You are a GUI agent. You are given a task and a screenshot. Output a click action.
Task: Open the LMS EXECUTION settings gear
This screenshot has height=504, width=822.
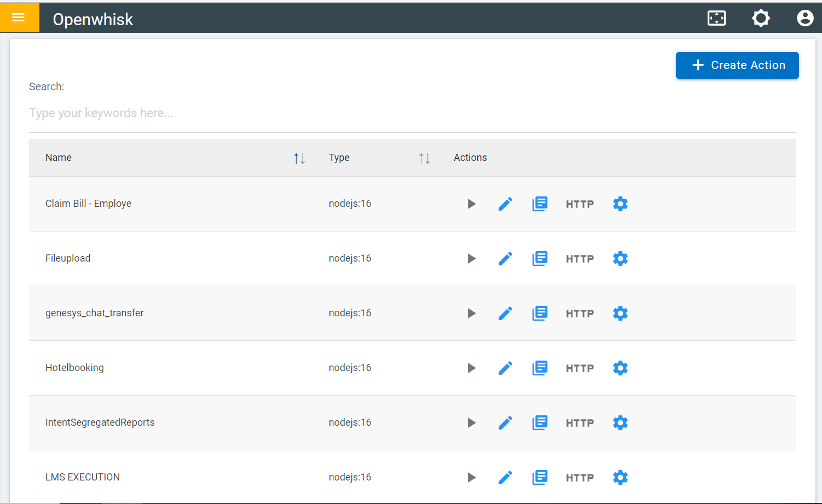(620, 478)
